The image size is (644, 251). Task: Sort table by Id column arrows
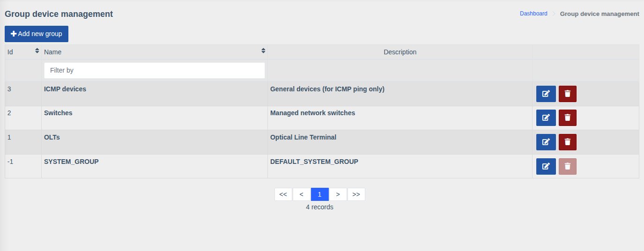pos(37,51)
